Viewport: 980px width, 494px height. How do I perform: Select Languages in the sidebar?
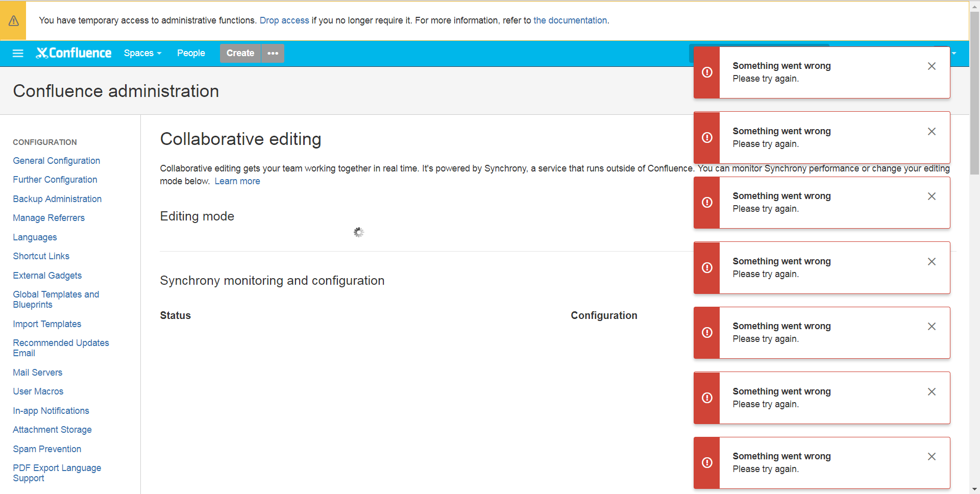(x=35, y=237)
